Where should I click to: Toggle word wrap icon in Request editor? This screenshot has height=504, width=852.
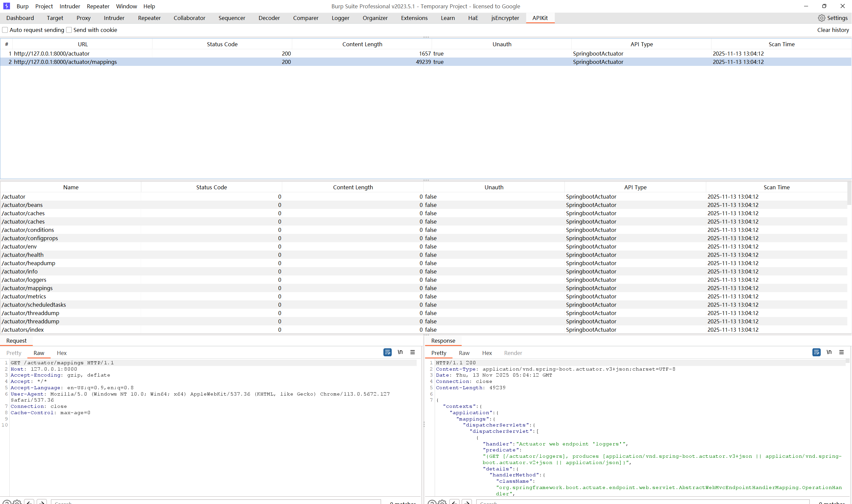click(x=387, y=352)
